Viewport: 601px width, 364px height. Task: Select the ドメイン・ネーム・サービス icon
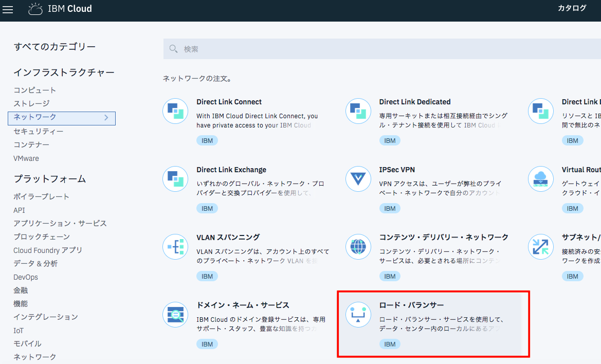click(x=175, y=315)
